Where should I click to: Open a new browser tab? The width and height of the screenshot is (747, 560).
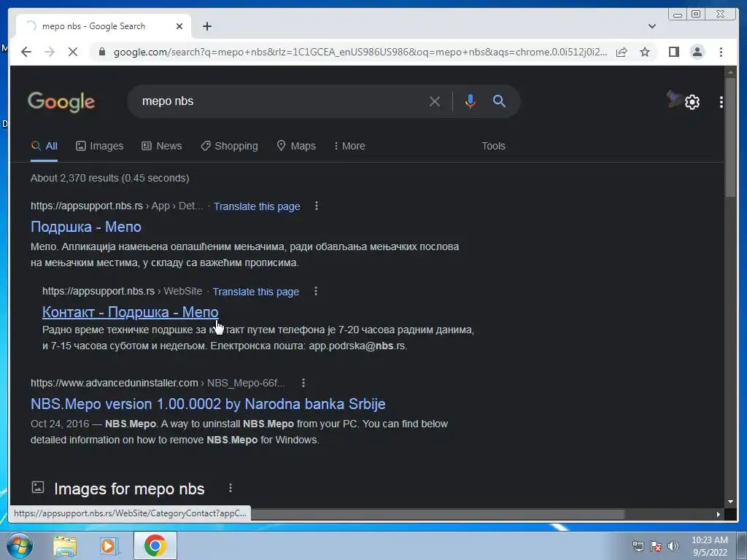[x=206, y=26]
